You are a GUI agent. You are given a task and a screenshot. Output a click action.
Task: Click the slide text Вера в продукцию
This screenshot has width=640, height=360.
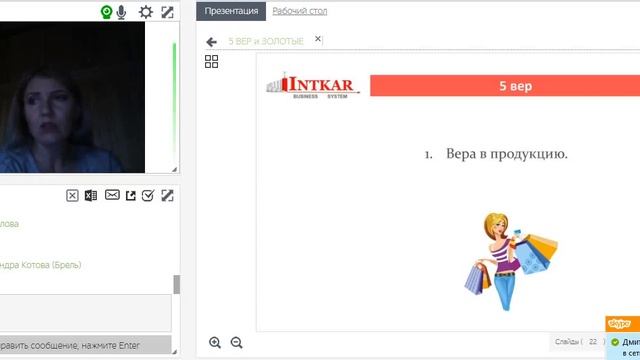[x=507, y=154]
